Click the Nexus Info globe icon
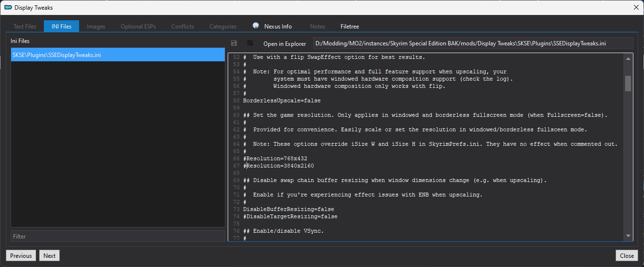The height and width of the screenshot is (267, 644). [x=256, y=26]
